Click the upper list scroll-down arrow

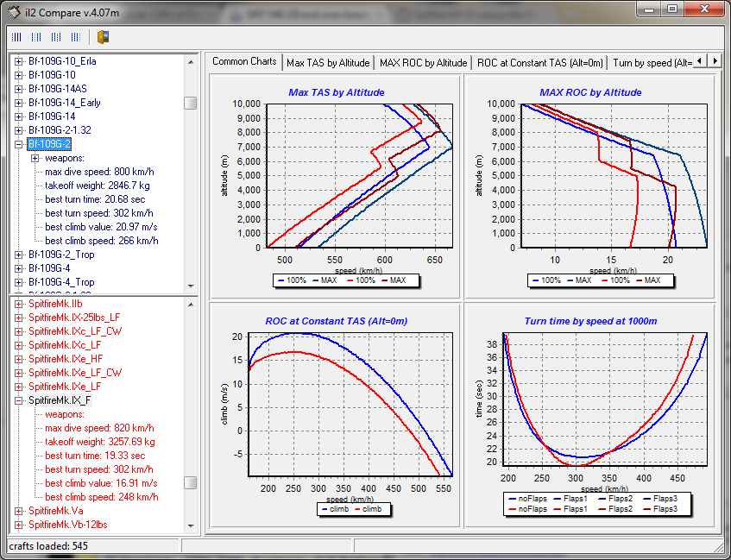click(191, 286)
